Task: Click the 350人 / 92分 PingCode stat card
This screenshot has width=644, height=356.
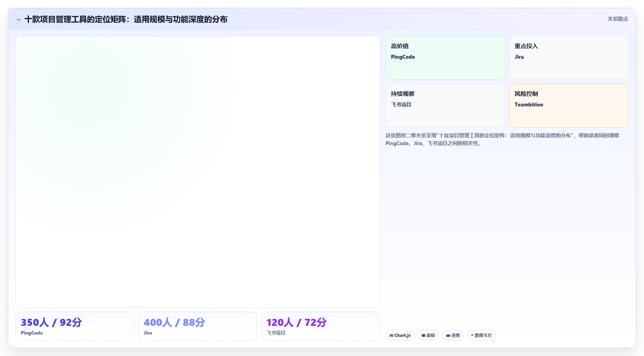Action: pos(75,326)
